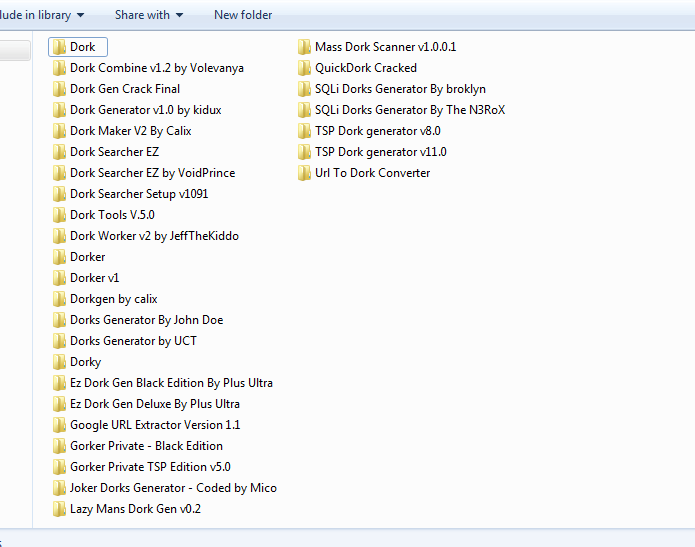Image resolution: width=695 pixels, height=547 pixels.
Task: Click folder icon beside Lazy Mans Dork Gen v0.2
Action: click(x=59, y=509)
